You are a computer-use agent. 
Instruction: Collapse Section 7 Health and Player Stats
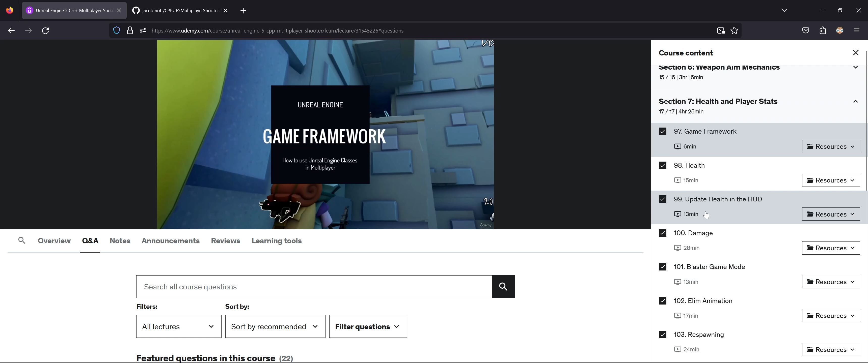[x=855, y=102]
